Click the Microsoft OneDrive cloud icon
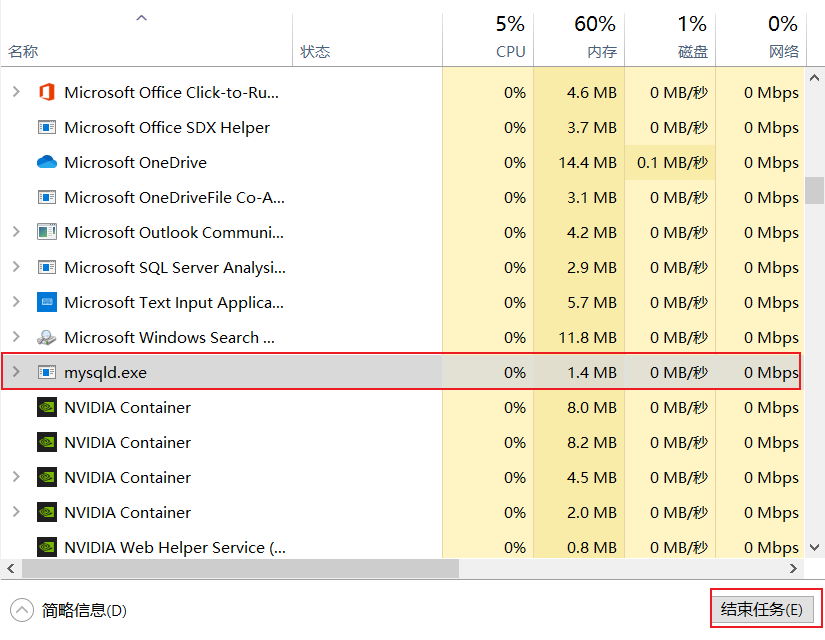The width and height of the screenshot is (825, 640). point(46,163)
